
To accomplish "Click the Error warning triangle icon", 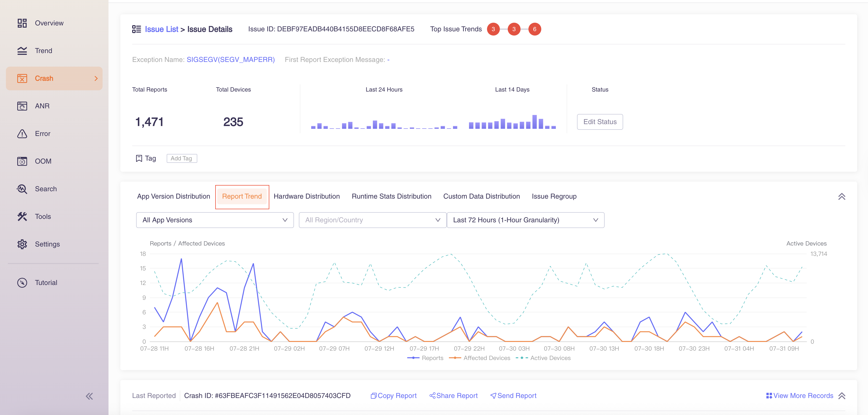I will tap(22, 133).
